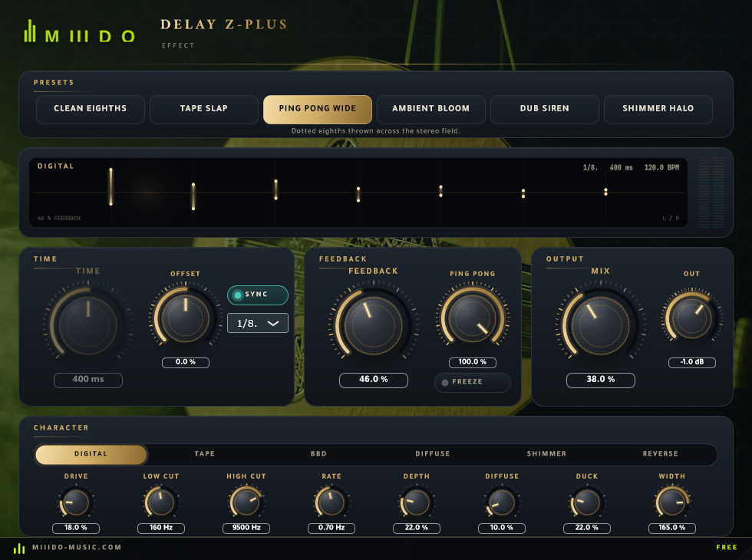Click the Low Cut knob

point(161,502)
